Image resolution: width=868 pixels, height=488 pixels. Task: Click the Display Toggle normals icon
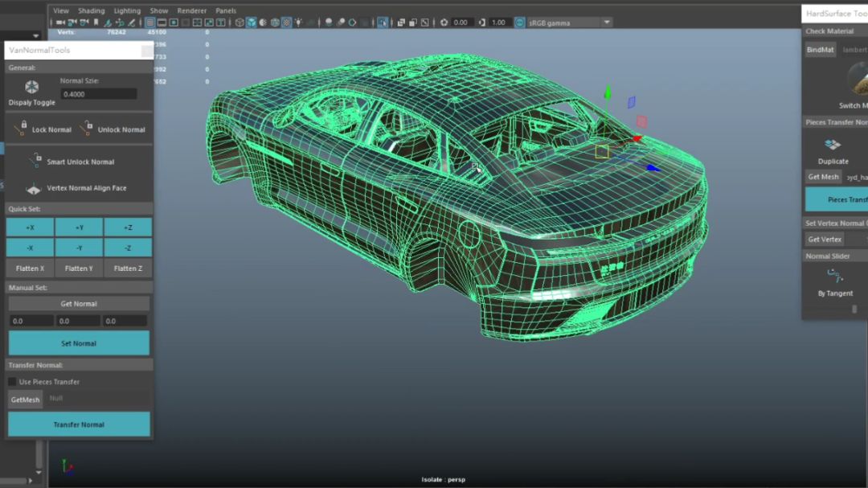point(32,87)
